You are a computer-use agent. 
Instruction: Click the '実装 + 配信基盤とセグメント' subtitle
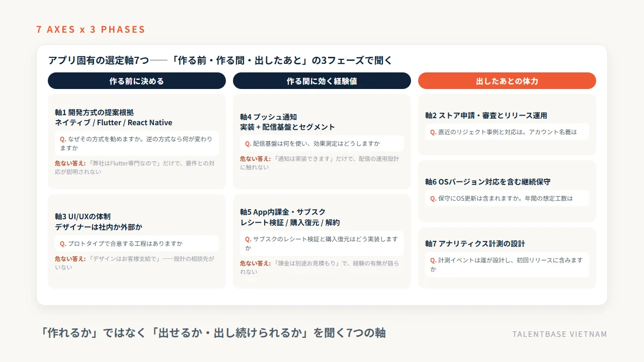287,127
